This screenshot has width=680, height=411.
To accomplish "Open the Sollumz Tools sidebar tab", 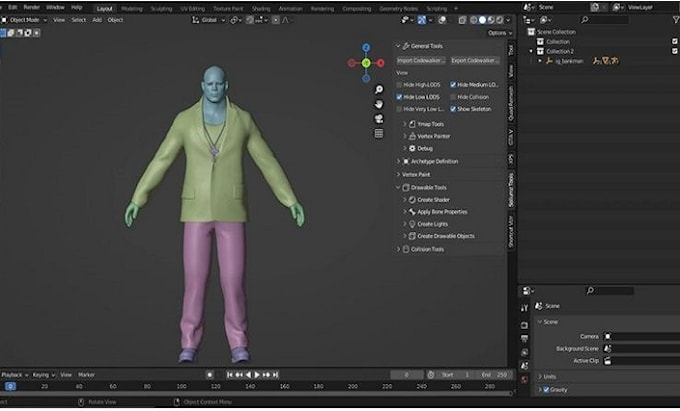I will click(511, 190).
